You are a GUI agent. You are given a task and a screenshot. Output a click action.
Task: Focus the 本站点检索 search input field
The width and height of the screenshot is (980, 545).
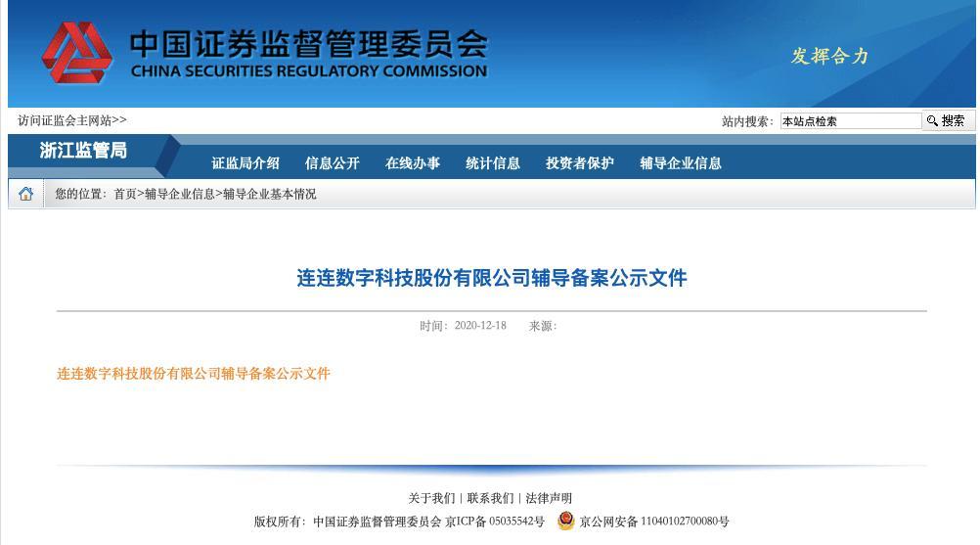851,120
